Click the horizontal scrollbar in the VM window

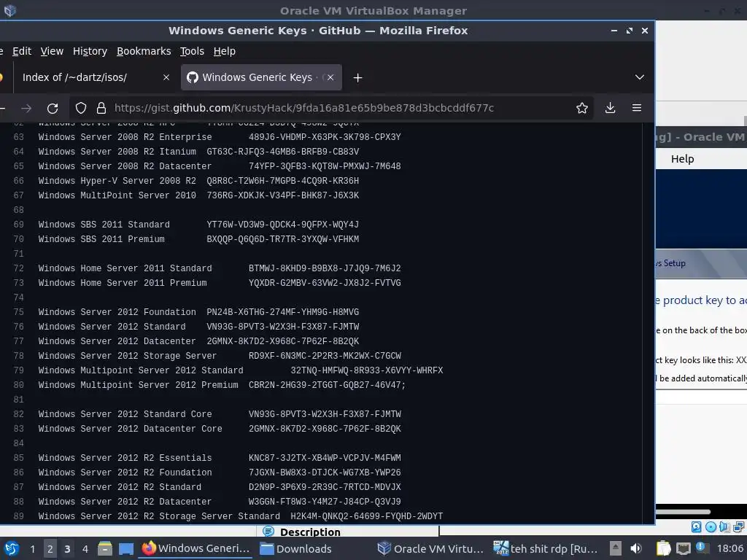683,512
